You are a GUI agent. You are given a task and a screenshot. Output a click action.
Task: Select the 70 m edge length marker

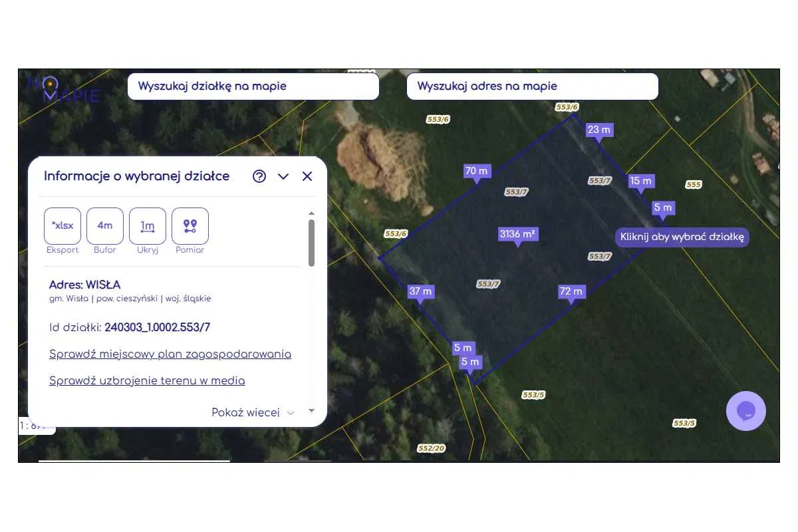click(476, 171)
